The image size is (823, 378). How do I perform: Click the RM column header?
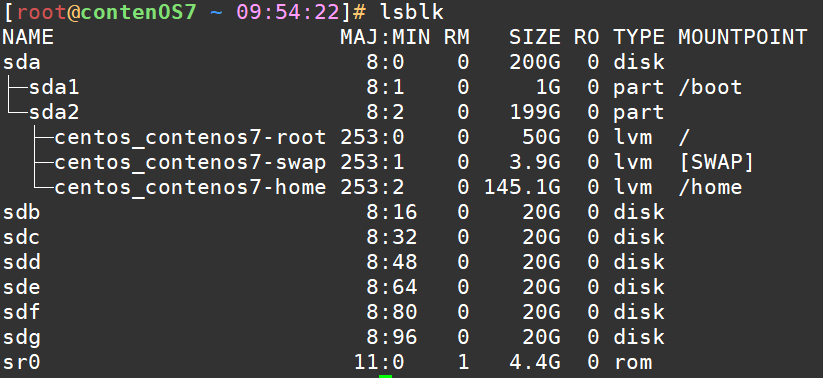click(x=457, y=37)
